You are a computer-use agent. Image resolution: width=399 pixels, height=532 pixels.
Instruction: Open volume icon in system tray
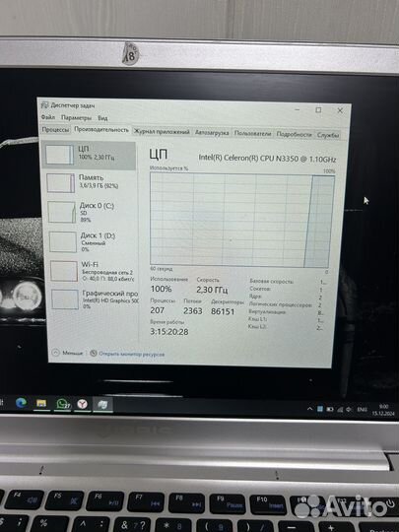[349, 410]
